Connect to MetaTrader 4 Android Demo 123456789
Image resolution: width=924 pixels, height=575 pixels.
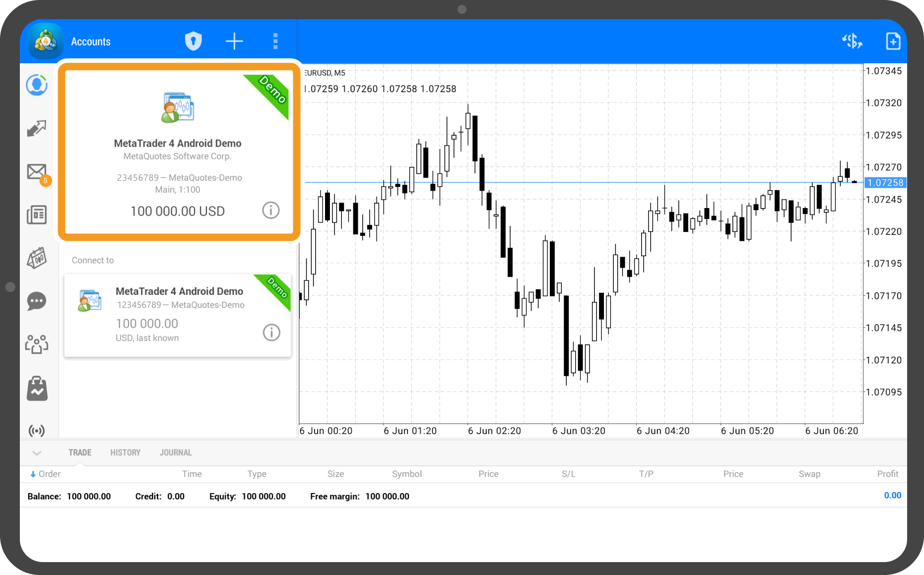(178, 315)
